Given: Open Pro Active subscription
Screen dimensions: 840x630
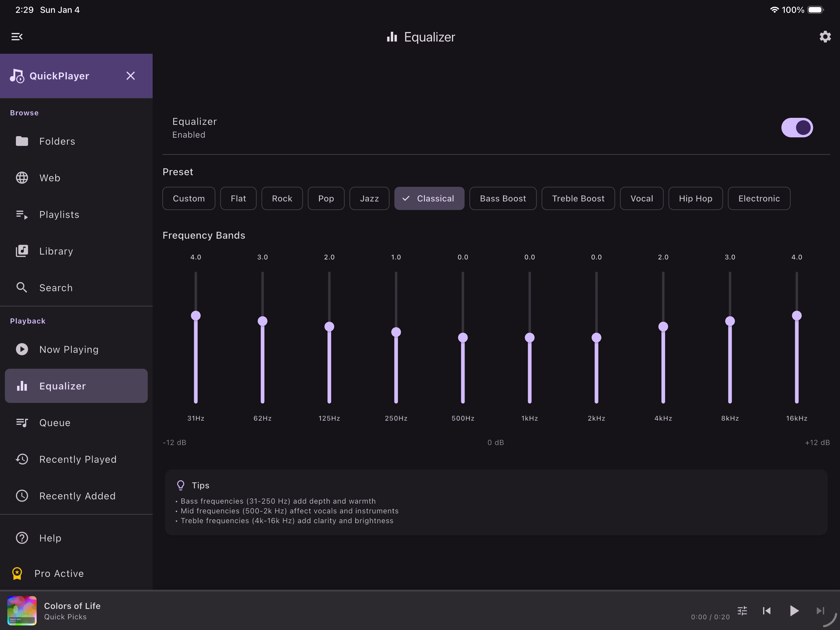Looking at the screenshot, I should [x=59, y=574].
